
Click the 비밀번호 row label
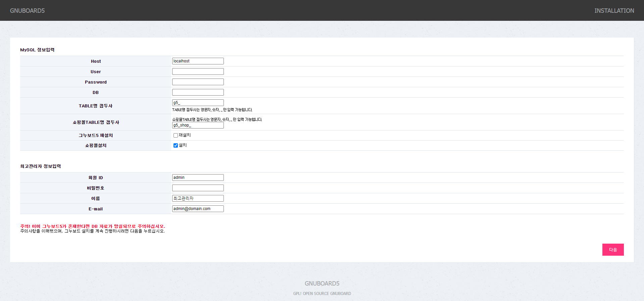(x=96, y=188)
